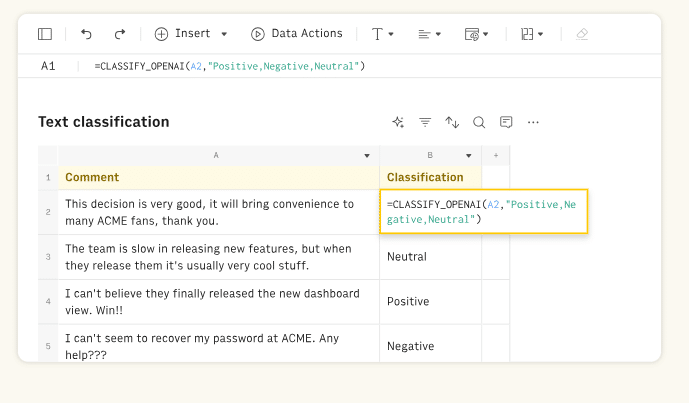Select the Neutral classification cell
The image size is (689, 403).
430,257
